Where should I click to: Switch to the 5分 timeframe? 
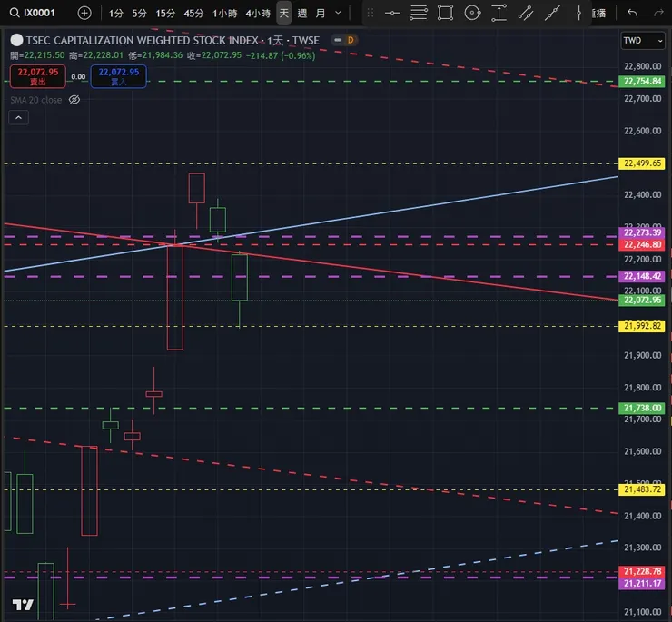[139, 14]
